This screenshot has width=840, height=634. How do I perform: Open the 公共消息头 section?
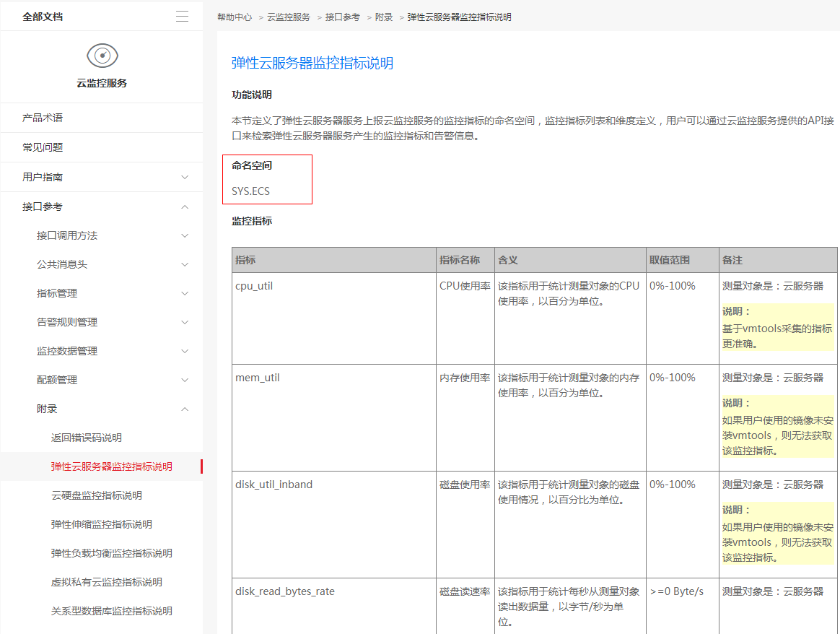tap(102, 265)
